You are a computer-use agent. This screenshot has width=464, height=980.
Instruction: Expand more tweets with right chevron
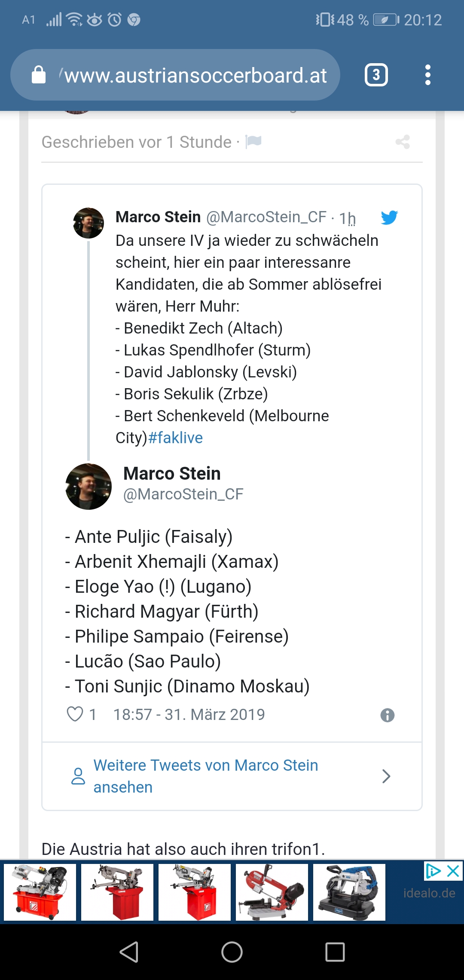coord(386,776)
